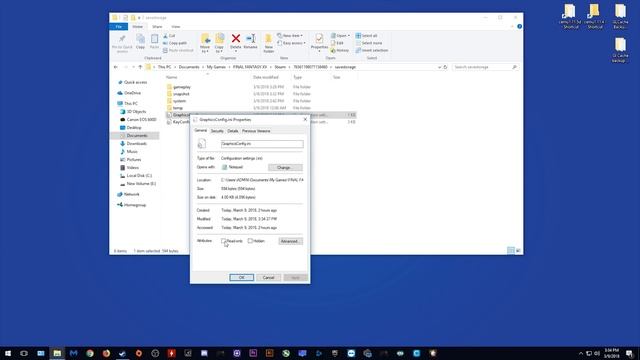Open File Explorer taskbar icon
The height and width of the screenshot is (360, 640).
click(x=57, y=353)
